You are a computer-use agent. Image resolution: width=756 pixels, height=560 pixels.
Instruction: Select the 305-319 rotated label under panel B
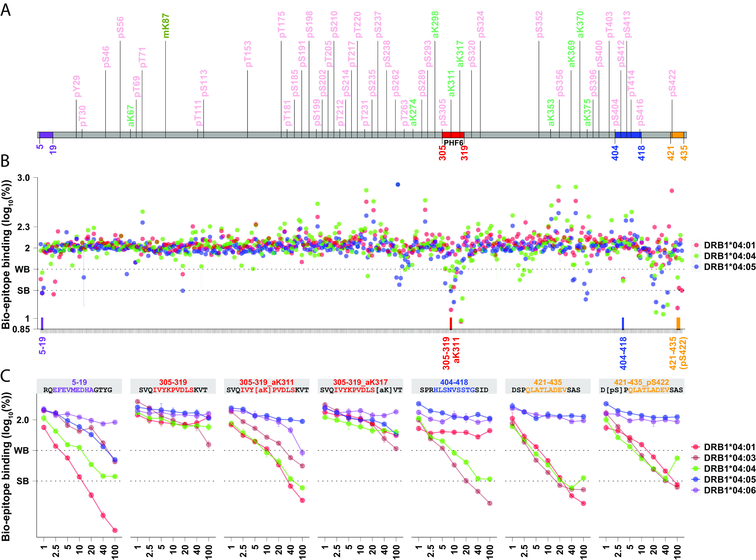coord(446,353)
